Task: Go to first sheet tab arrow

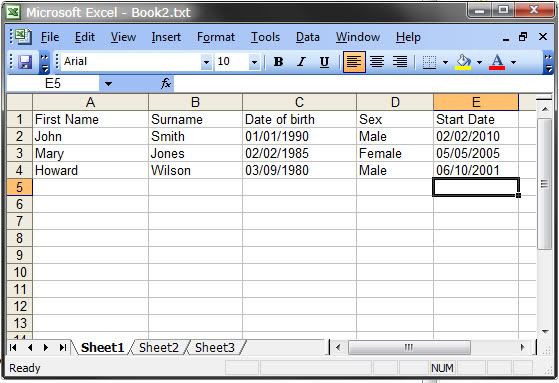Action: tap(13, 347)
